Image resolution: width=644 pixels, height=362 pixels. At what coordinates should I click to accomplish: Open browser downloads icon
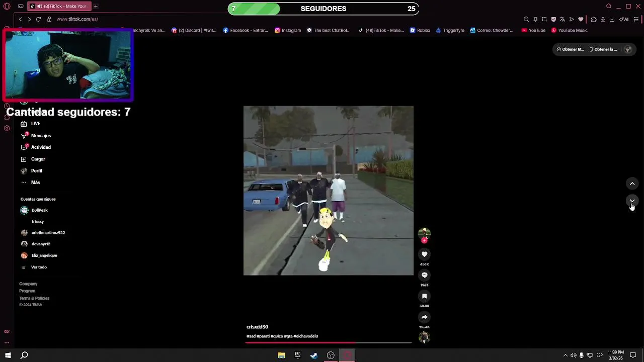click(612, 19)
